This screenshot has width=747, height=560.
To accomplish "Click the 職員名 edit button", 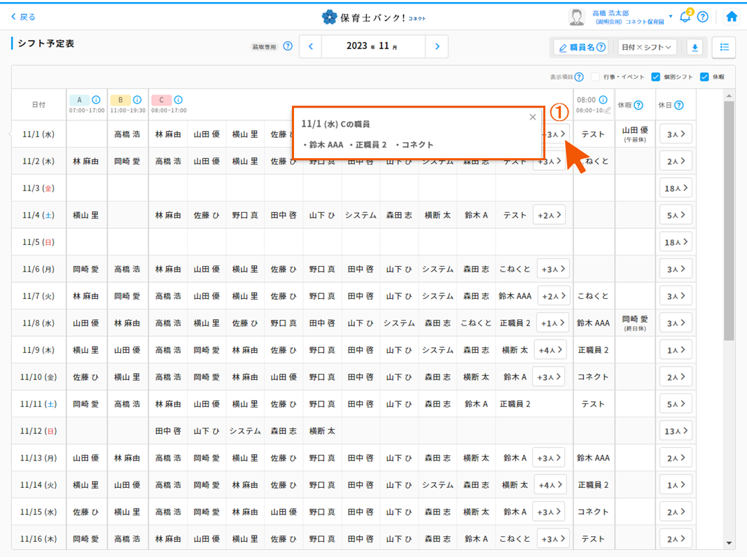I will (580, 48).
